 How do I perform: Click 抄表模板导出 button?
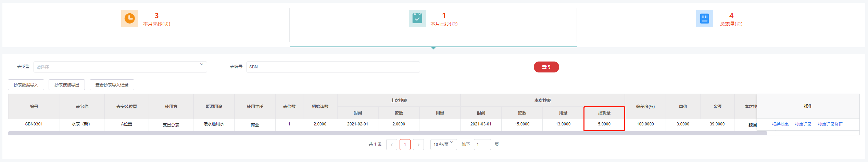(x=67, y=85)
